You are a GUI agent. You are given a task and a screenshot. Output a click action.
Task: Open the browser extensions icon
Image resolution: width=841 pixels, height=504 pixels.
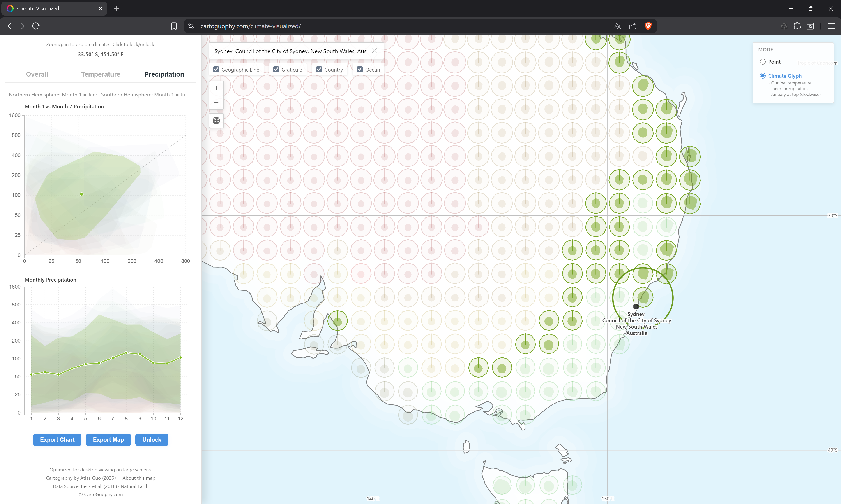coord(797,26)
